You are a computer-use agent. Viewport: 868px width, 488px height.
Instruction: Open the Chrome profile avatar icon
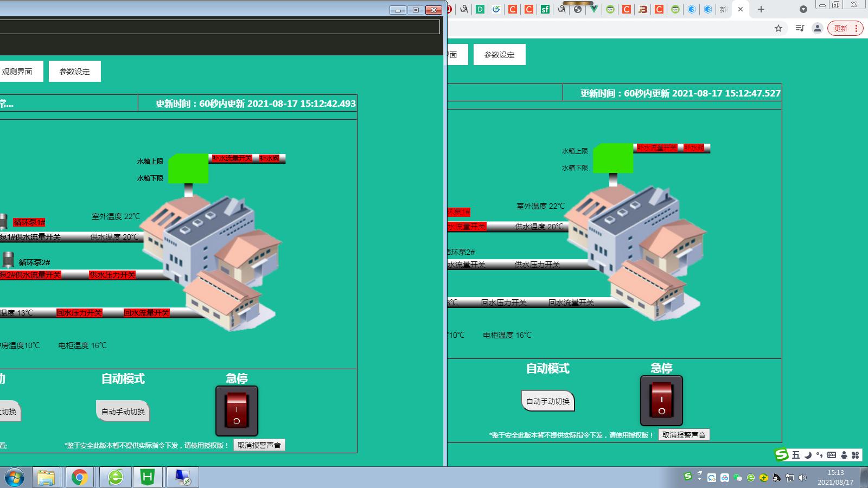817,28
